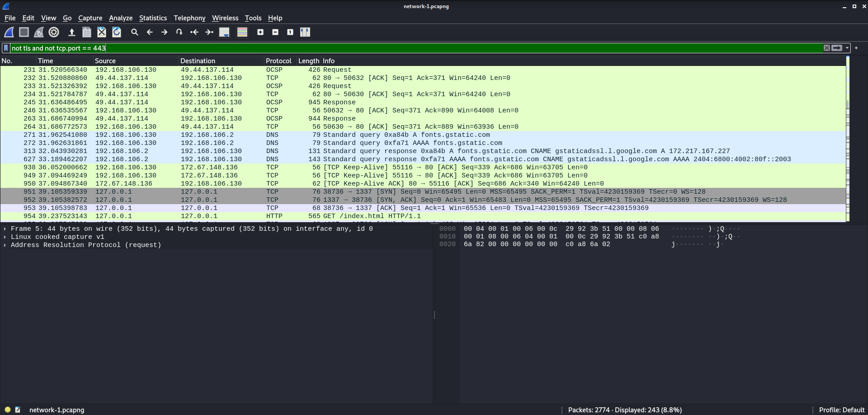
Task: Zoom in on packet list text
Action: [x=260, y=32]
